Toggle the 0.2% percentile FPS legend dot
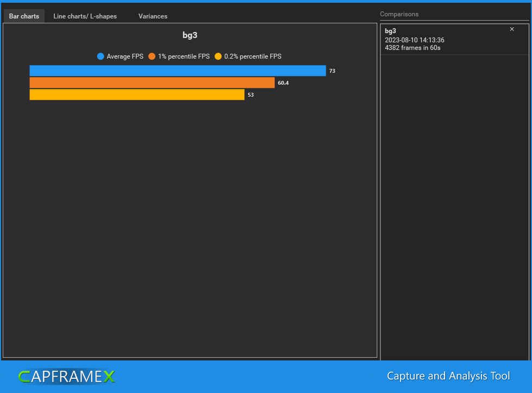The height and width of the screenshot is (393, 532). [218, 56]
